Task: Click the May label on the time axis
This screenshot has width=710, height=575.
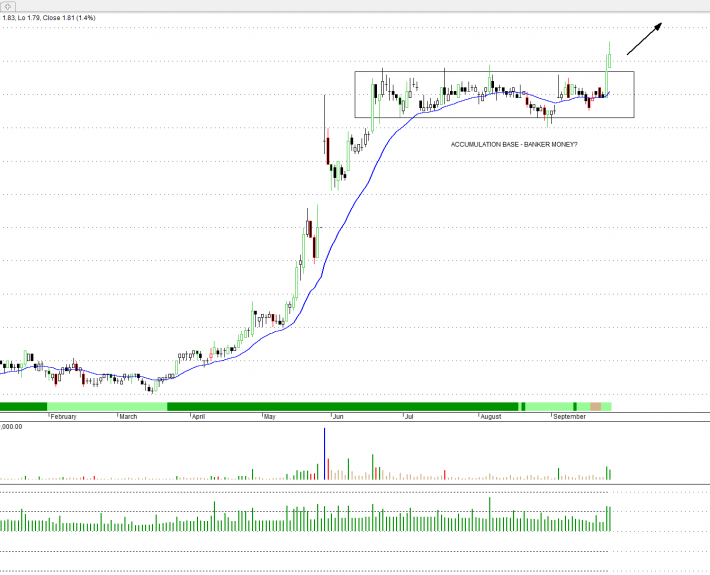Action: click(270, 415)
